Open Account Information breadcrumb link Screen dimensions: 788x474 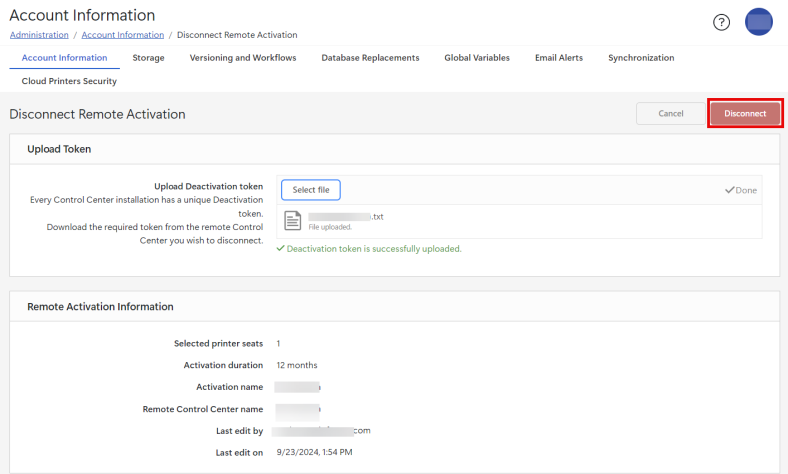(x=122, y=35)
